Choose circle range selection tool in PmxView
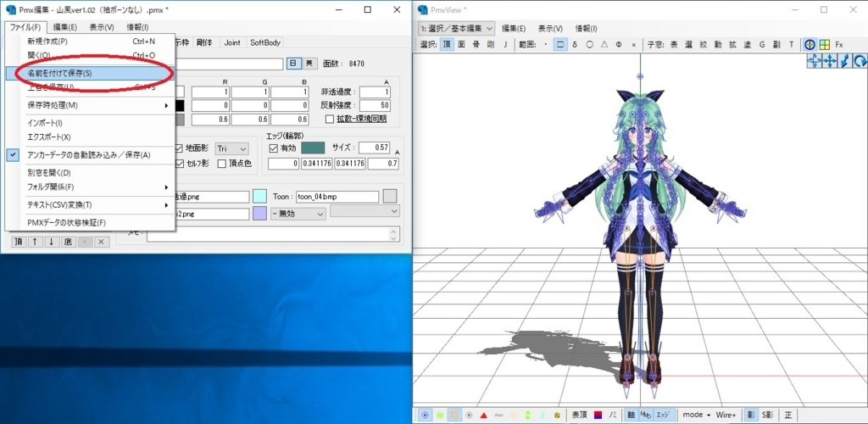 point(590,45)
